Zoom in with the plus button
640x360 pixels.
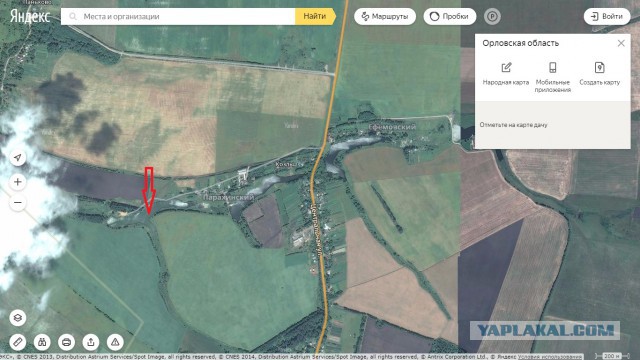coord(18,182)
